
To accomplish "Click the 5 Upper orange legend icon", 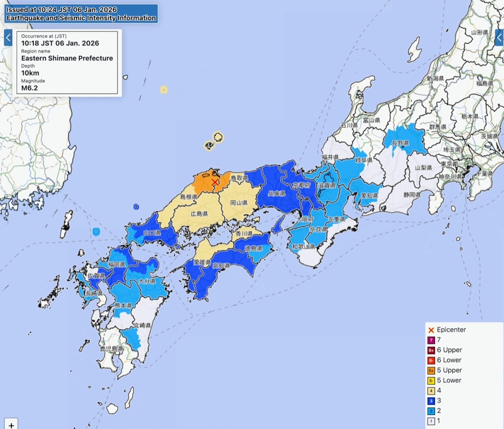I will 431,370.
